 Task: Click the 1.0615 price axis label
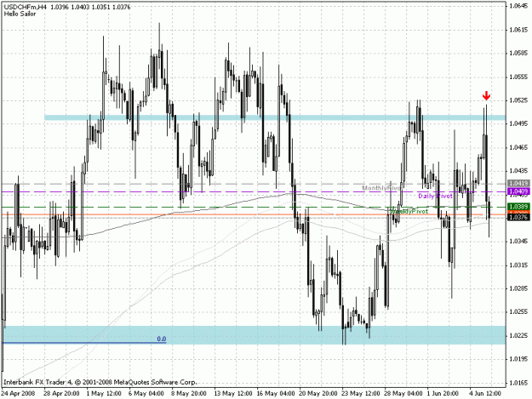coord(518,30)
